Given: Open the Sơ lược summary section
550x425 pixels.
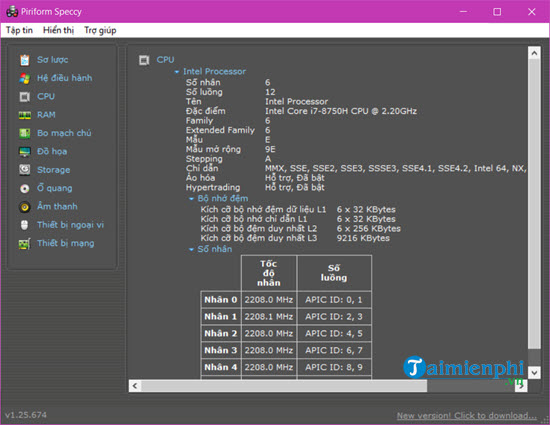Looking at the screenshot, I should [53, 60].
